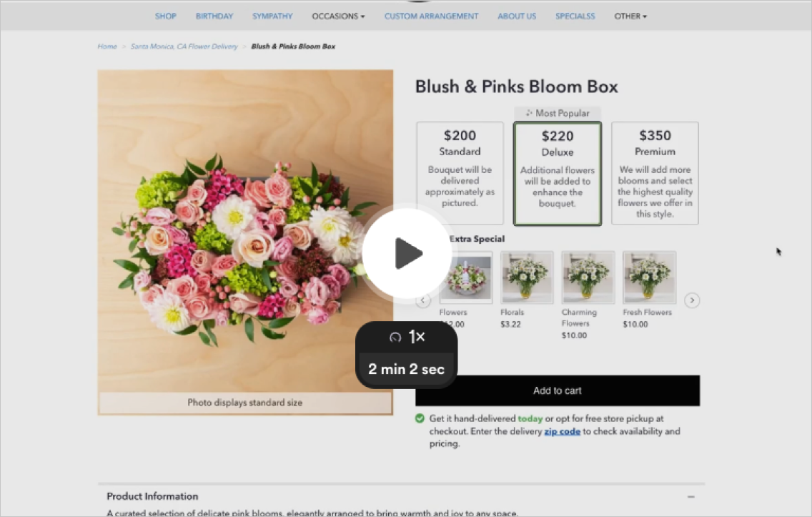
Task: Open the zip code link
Action: coord(563,431)
